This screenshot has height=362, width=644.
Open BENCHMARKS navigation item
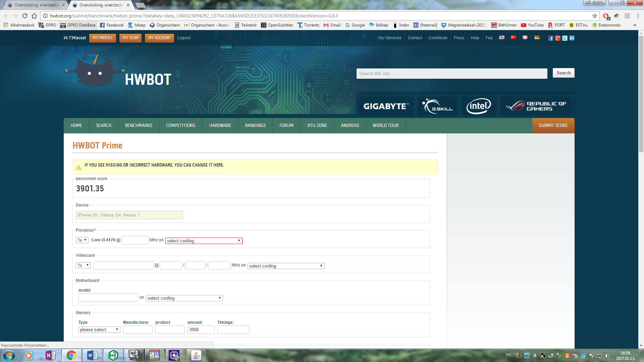[x=139, y=125]
